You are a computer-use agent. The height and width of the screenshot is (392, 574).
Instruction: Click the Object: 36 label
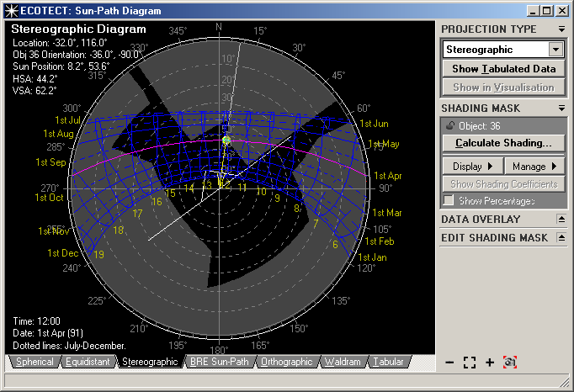[479, 126]
